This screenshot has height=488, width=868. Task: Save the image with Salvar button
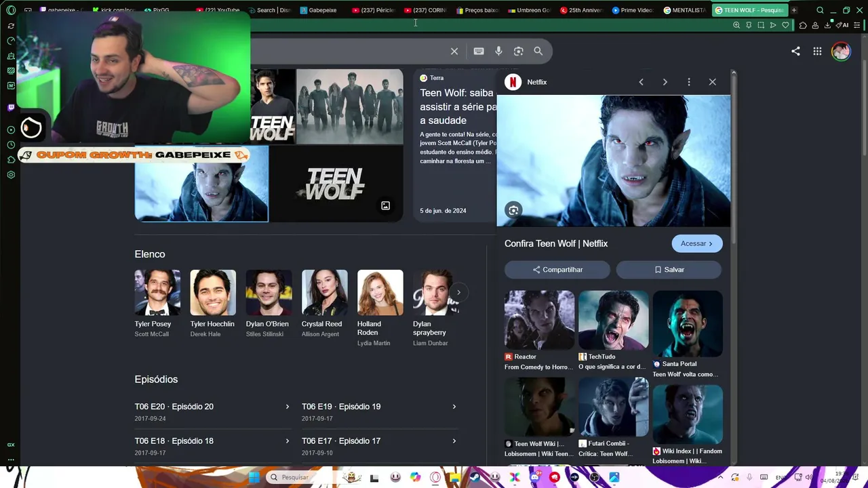click(669, 270)
